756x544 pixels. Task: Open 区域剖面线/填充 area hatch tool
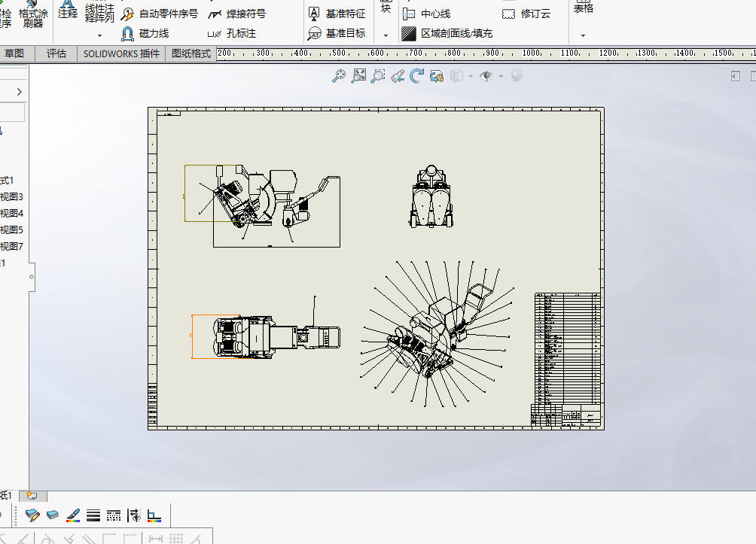447,33
